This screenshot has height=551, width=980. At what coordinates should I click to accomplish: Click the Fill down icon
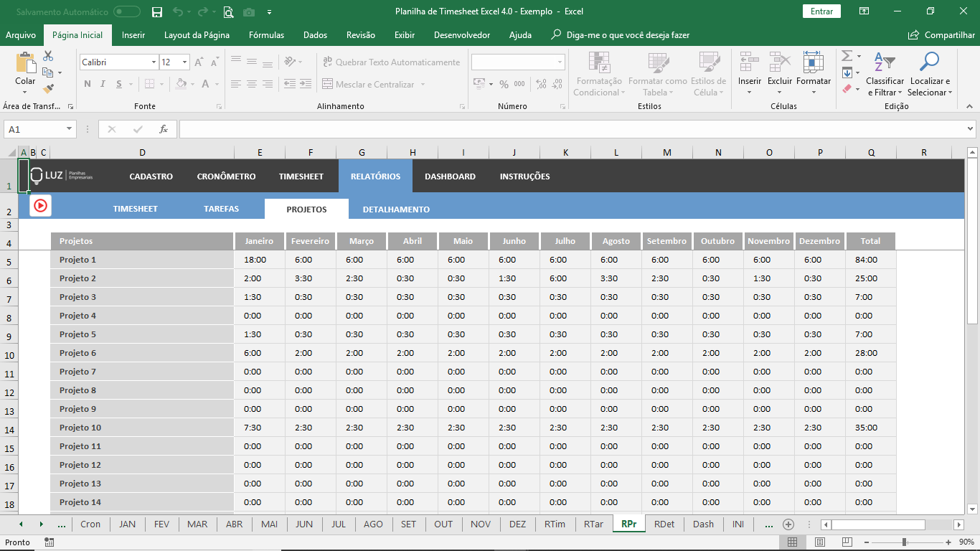pyautogui.click(x=847, y=72)
